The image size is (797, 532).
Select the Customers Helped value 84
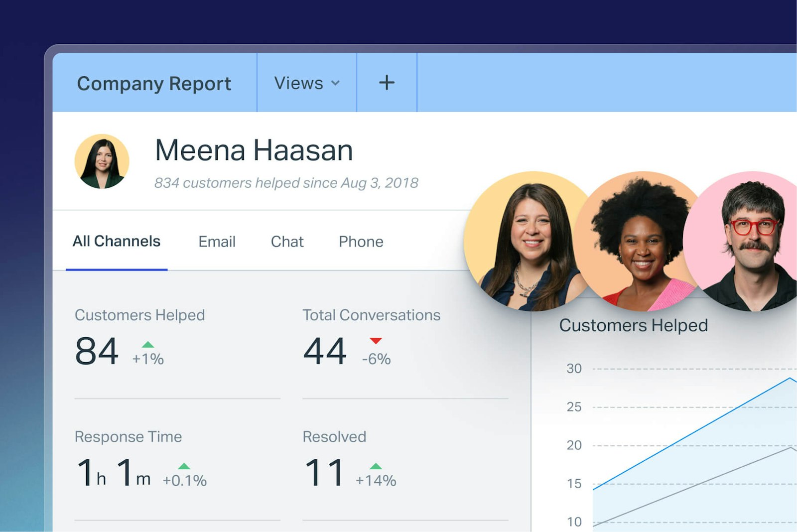(x=97, y=351)
